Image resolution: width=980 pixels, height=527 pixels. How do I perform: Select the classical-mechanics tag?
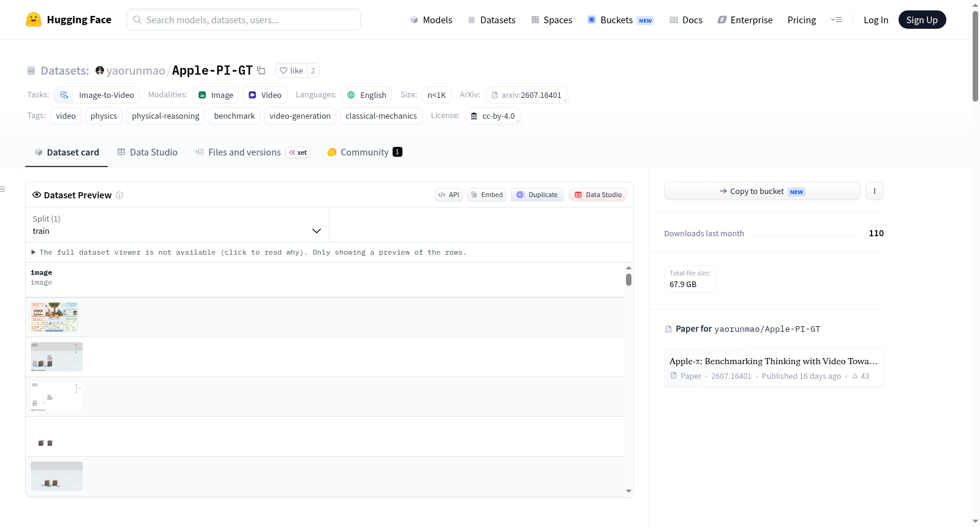click(381, 116)
